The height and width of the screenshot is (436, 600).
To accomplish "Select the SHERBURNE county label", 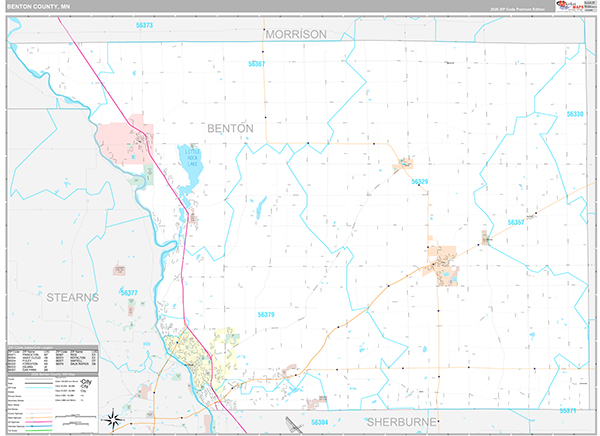I will pyautogui.click(x=401, y=422).
